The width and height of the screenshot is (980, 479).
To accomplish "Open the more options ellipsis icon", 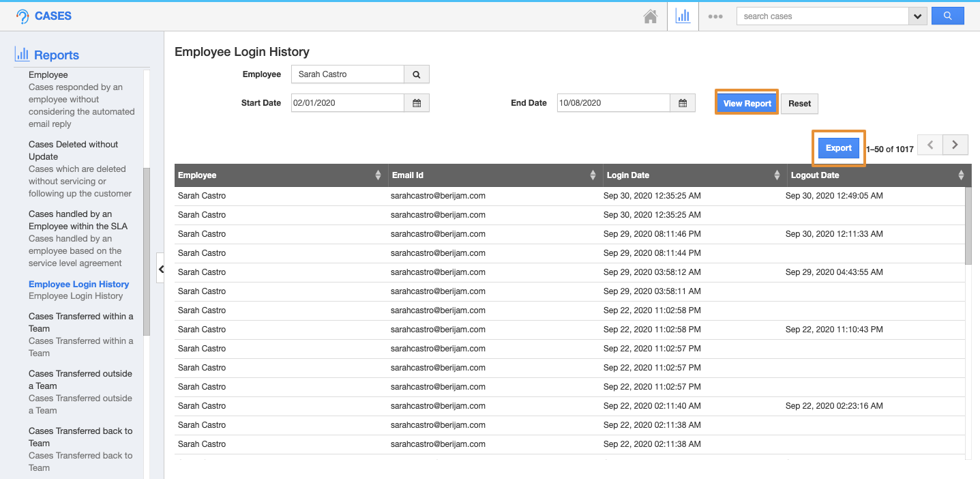I will tap(715, 16).
